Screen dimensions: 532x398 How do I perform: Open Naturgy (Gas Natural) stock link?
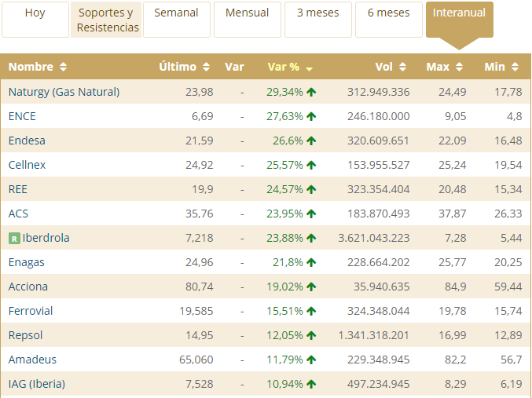click(64, 92)
